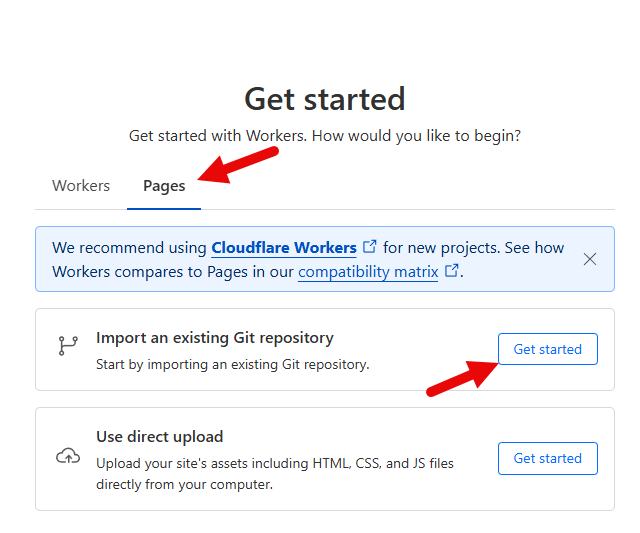Click the large Get started page title
Viewport: 640px width, 533px height.
click(x=325, y=99)
